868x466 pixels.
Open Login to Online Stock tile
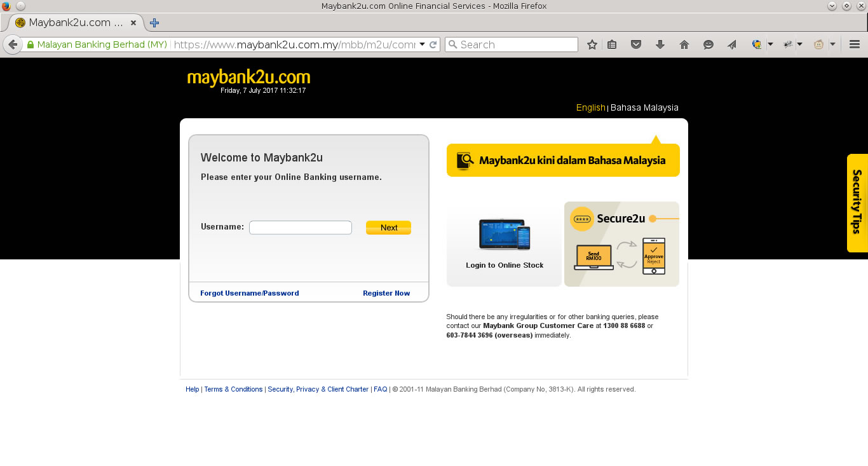pyautogui.click(x=505, y=244)
